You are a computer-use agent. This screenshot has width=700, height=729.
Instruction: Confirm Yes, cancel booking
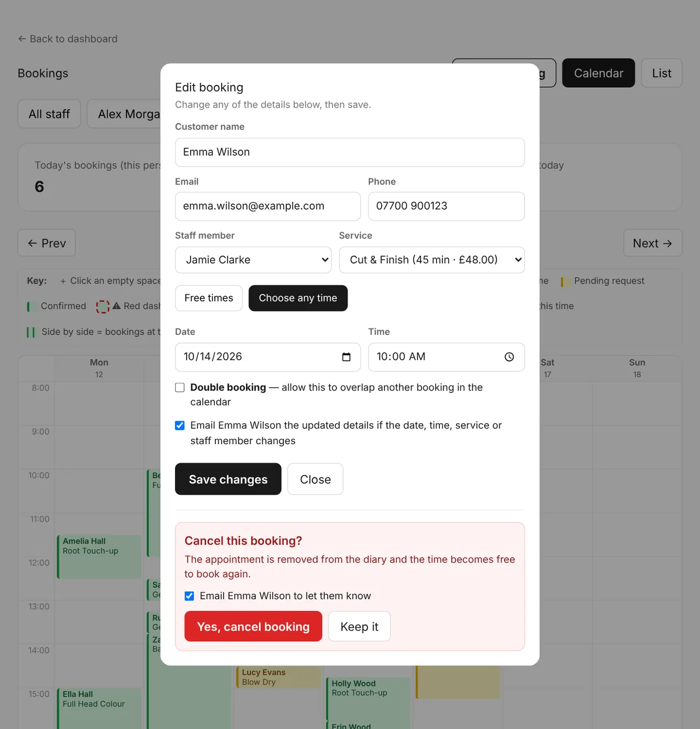coord(253,627)
